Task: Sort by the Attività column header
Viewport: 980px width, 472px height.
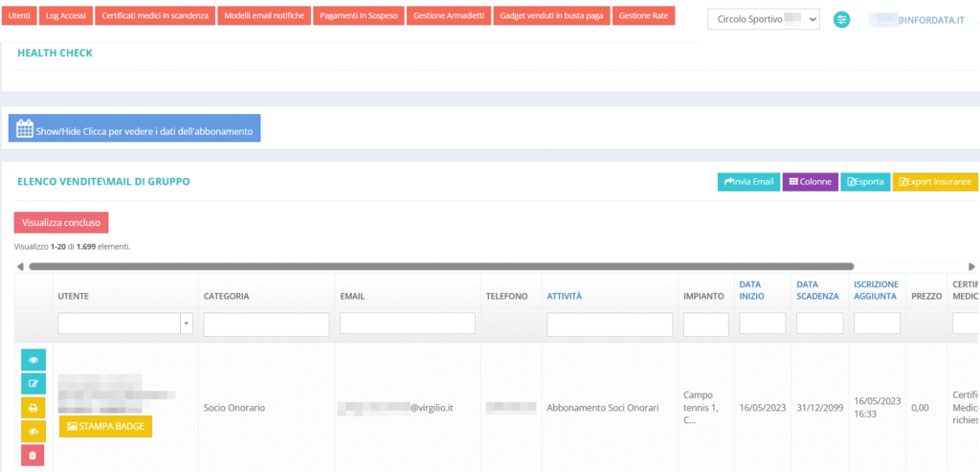Action: [x=565, y=297]
